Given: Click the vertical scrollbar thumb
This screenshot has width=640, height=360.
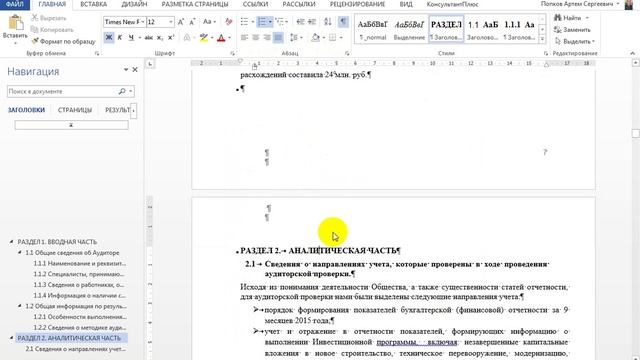Looking at the screenshot, I should 636,133.
